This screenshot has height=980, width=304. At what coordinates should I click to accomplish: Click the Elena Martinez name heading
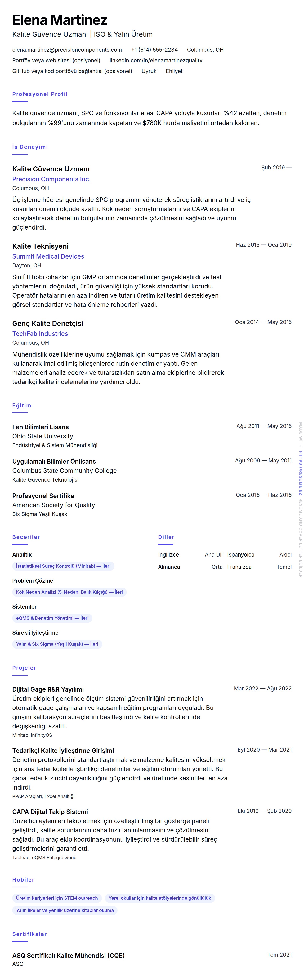click(x=60, y=20)
